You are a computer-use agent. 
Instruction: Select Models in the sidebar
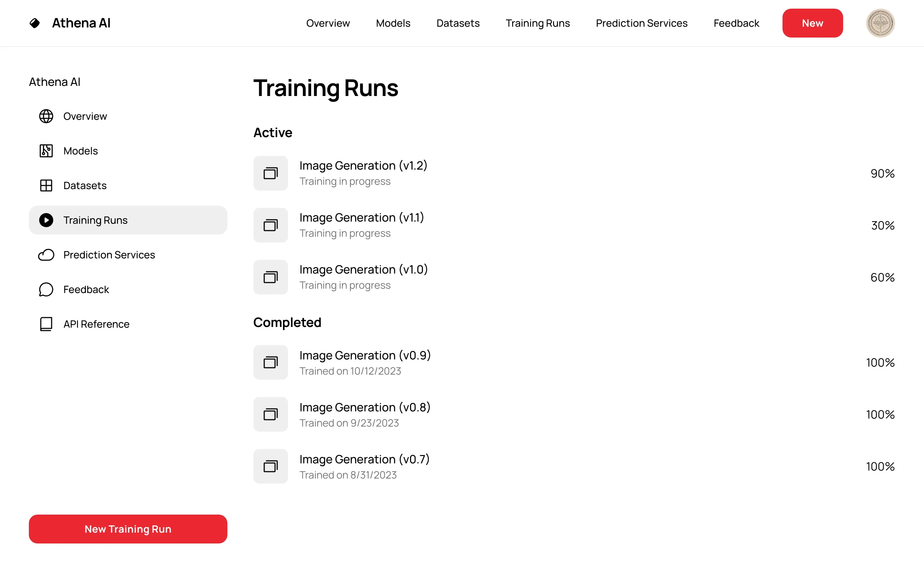pos(128,151)
